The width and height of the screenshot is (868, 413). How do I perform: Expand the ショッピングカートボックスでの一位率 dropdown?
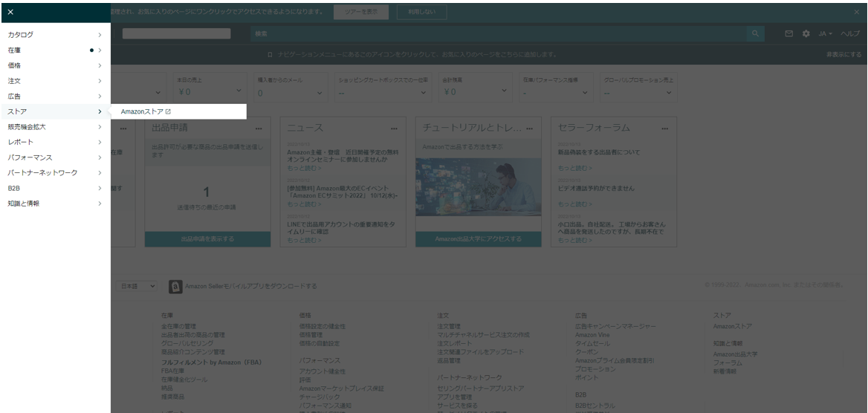click(424, 92)
